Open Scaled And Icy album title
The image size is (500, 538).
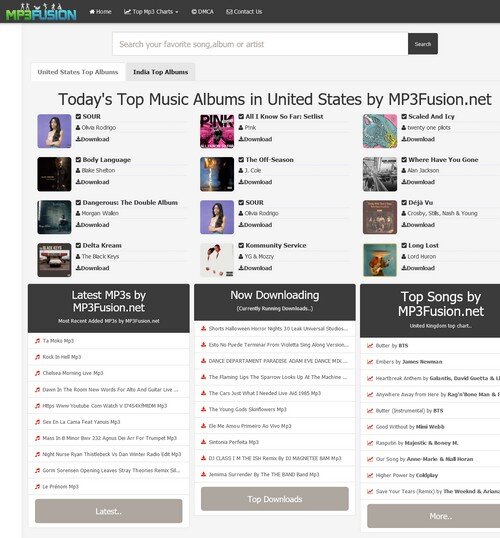[431, 117]
